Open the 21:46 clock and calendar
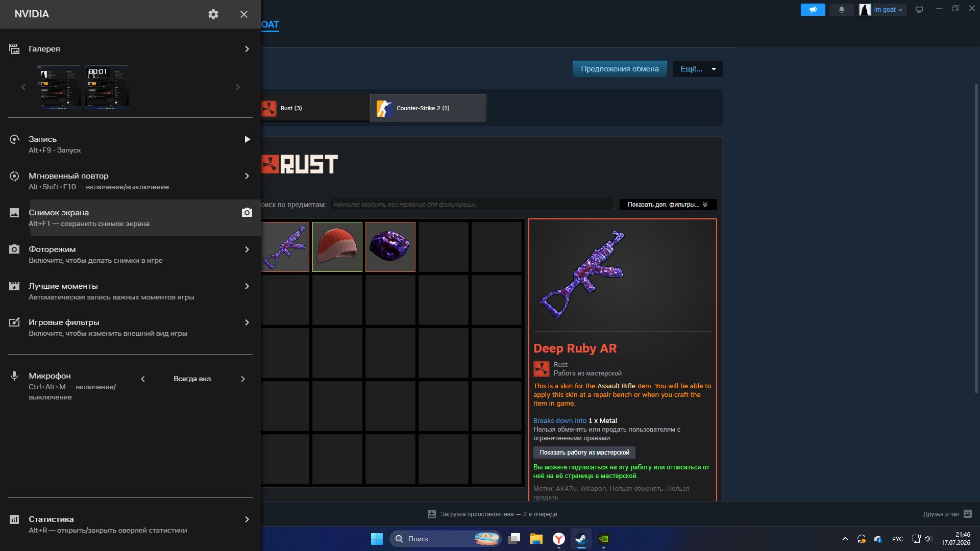 956,539
